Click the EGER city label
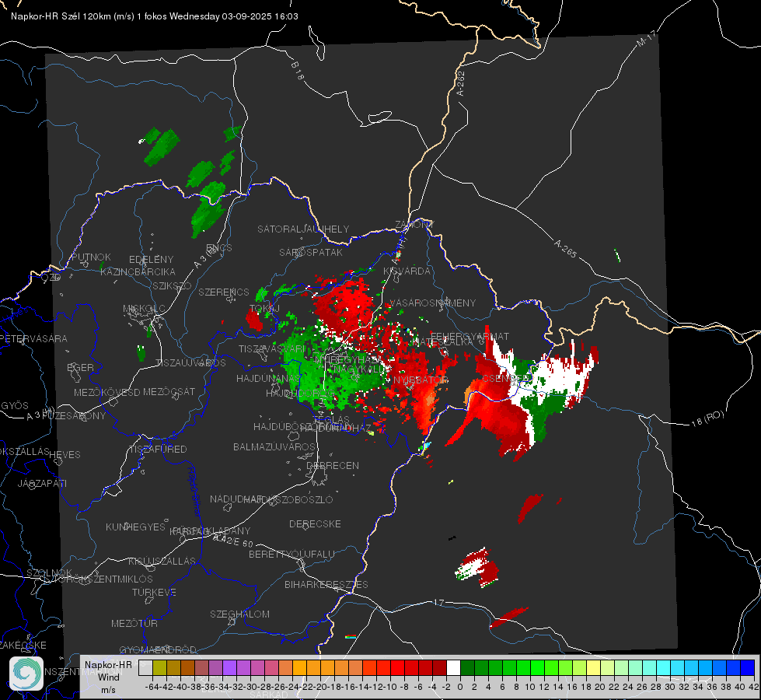 [80, 367]
